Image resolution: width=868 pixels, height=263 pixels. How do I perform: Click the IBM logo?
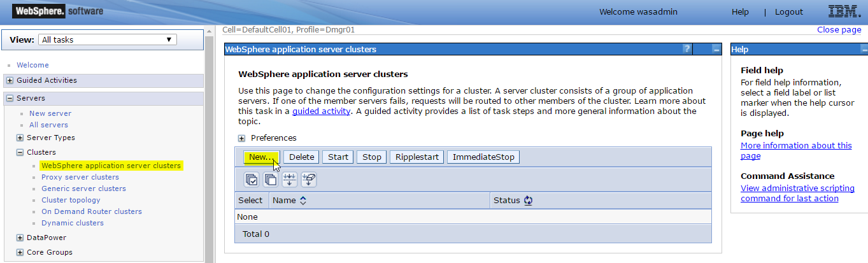[x=845, y=11]
